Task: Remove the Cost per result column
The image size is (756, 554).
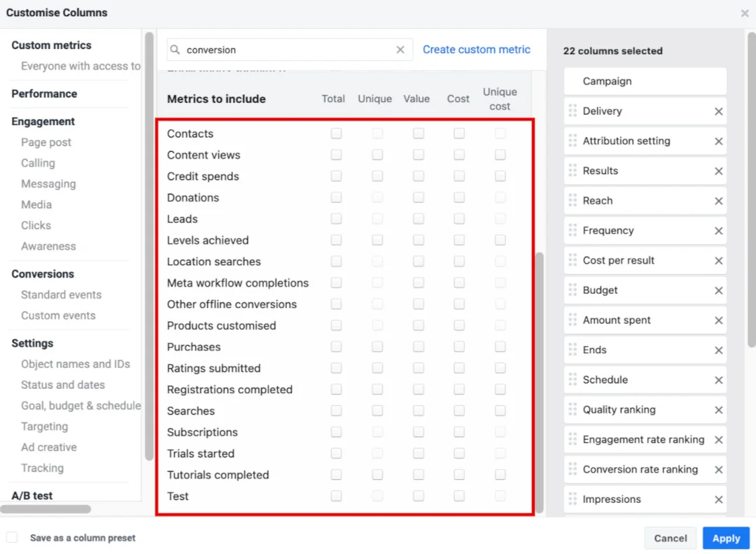Action: 718,261
